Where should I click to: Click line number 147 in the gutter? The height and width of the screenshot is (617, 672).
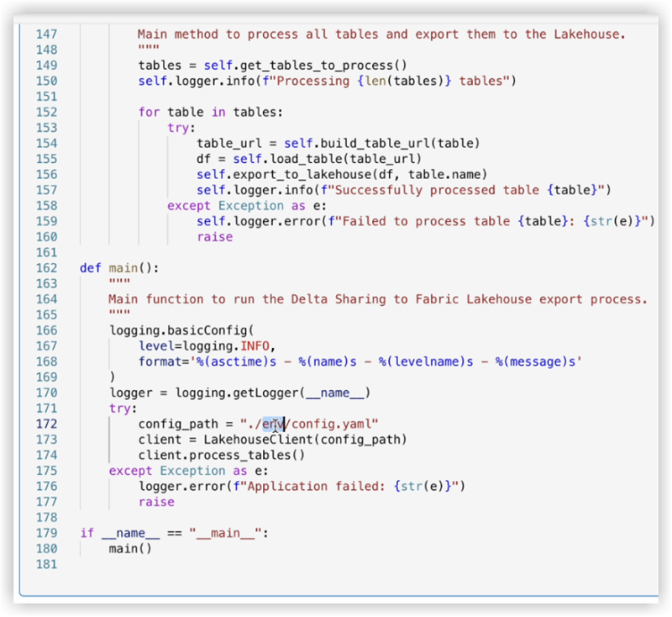point(45,34)
